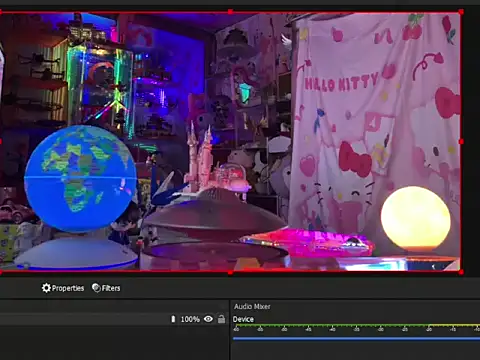Image resolution: width=480 pixels, height=360 pixels.
Task: Click the left-middle red edge handle
Action: click(1, 142)
